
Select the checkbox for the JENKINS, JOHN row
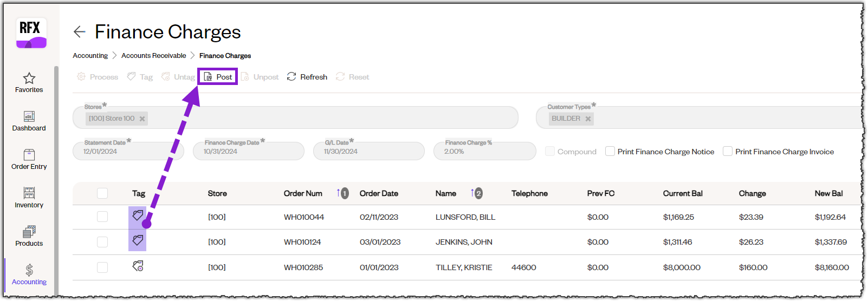[102, 242]
